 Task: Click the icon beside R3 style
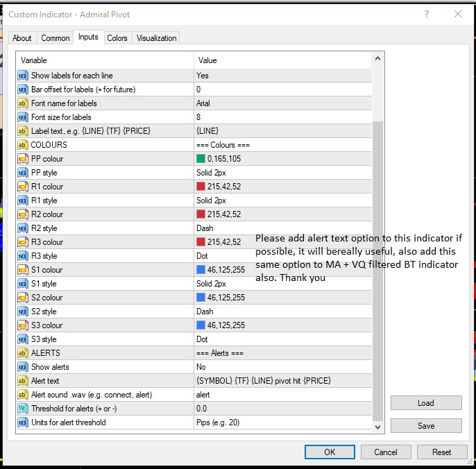23,256
